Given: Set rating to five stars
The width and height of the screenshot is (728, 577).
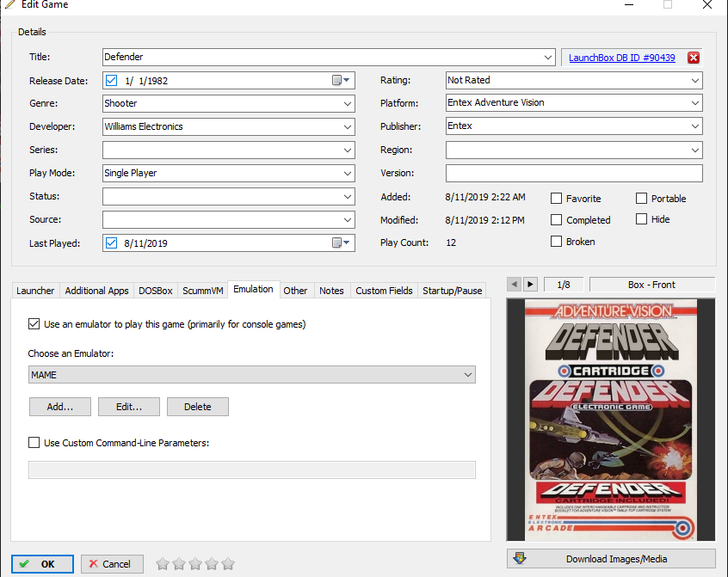Looking at the screenshot, I should click(228, 564).
